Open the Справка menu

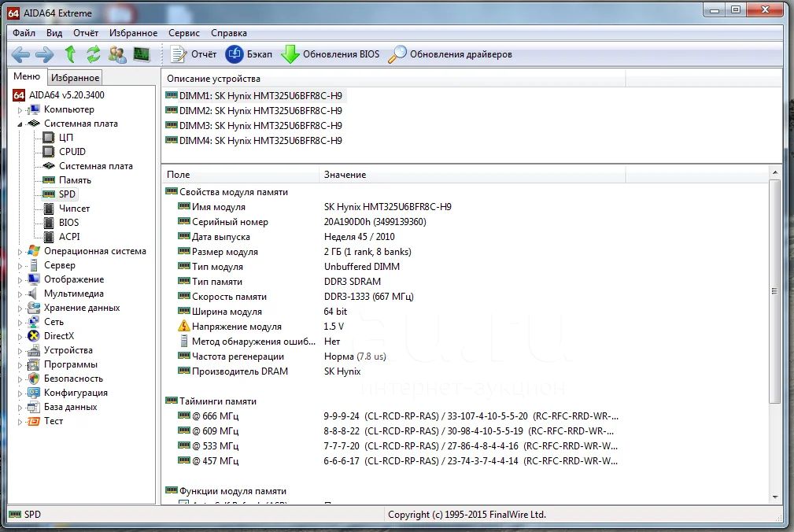pos(229,33)
